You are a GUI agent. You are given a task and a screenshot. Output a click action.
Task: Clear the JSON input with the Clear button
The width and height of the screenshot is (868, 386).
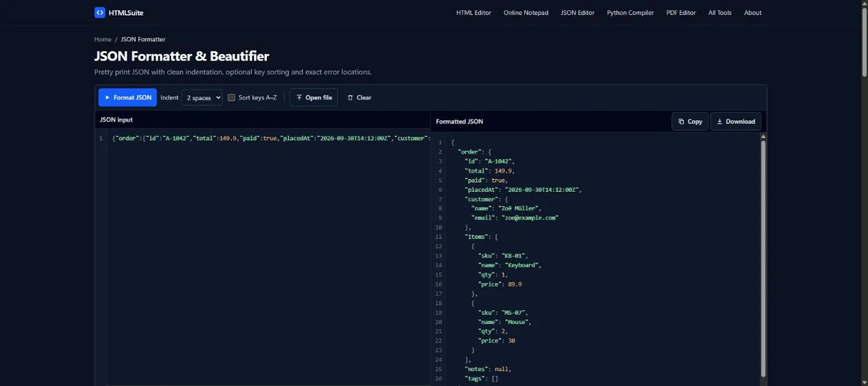[359, 98]
